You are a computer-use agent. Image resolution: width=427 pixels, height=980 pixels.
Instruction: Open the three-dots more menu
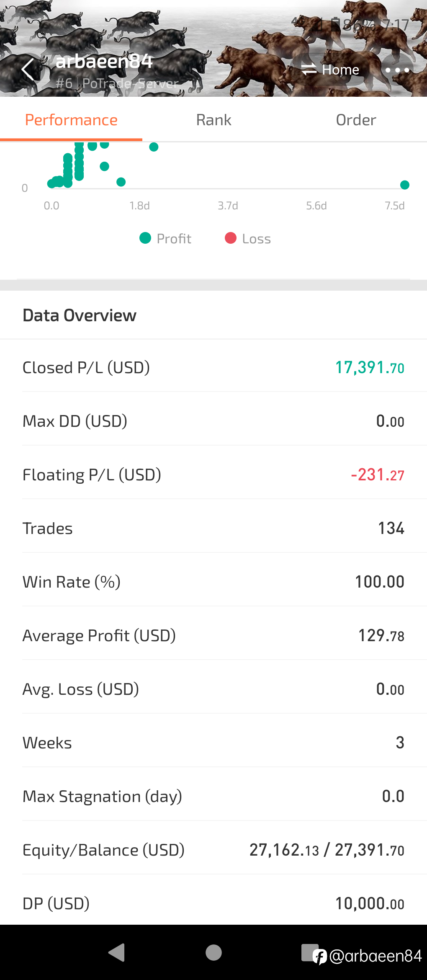(397, 70)
